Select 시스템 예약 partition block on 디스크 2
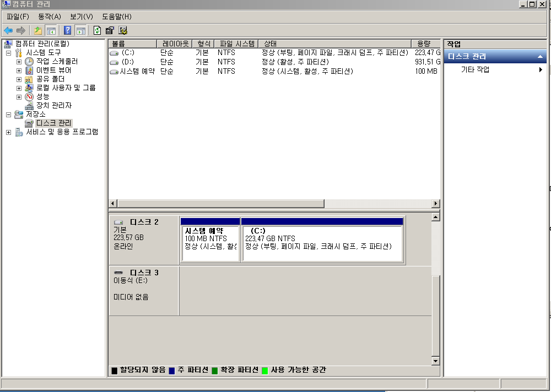Viewport: 551px width, 392px height. 210,239
